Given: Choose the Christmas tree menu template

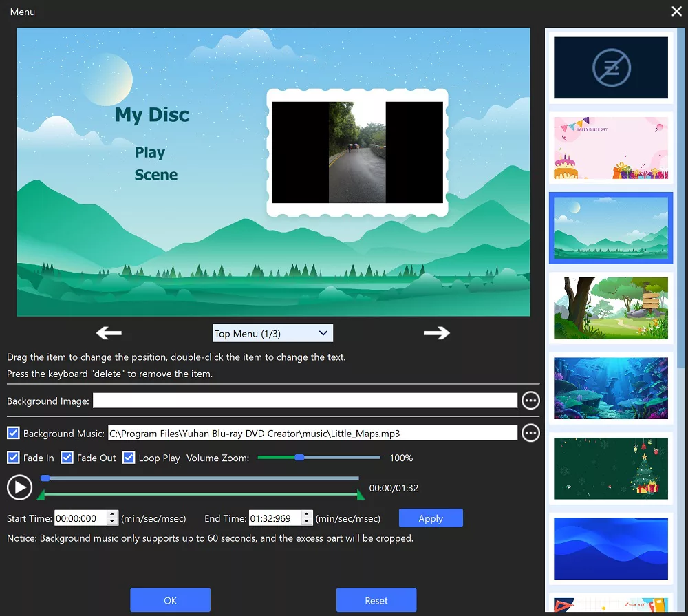Looking at the screenshot, I should coord(610,469).
